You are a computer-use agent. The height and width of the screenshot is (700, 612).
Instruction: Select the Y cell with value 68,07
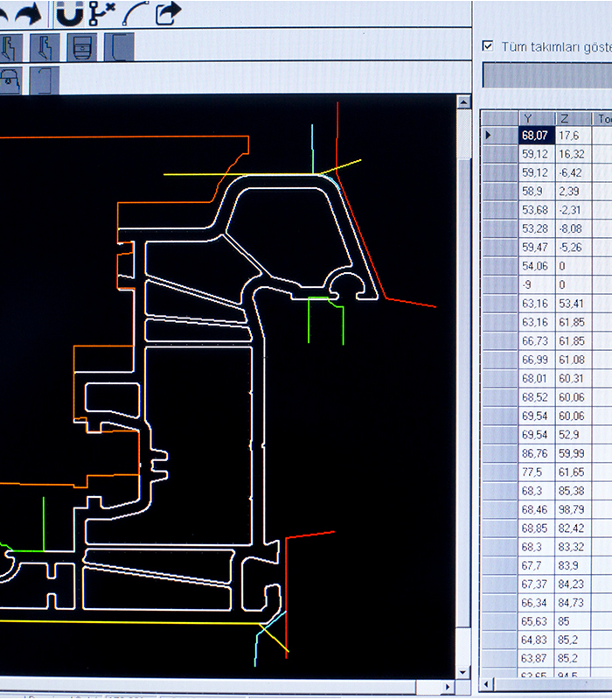pyautogui.click(x=536, y=136)
